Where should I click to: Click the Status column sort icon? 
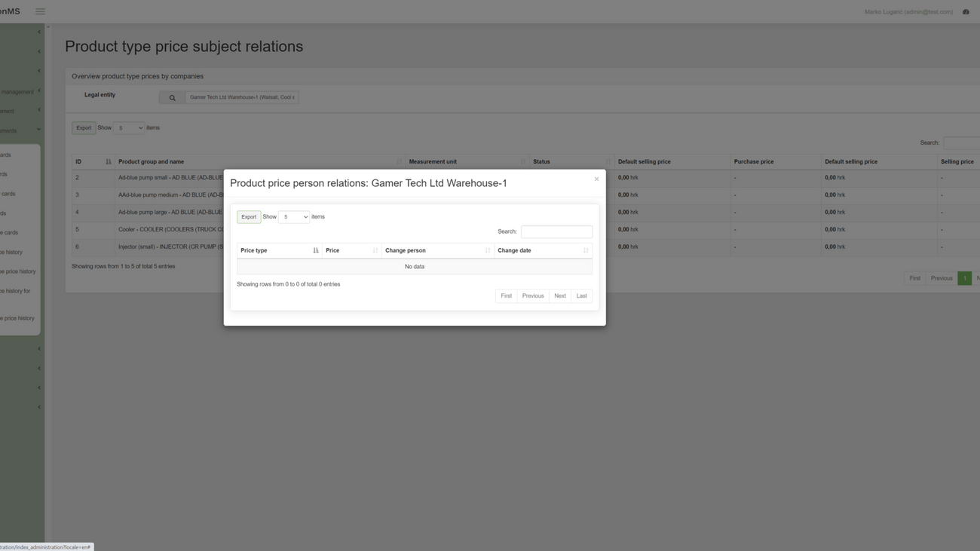tap(608, 161)
